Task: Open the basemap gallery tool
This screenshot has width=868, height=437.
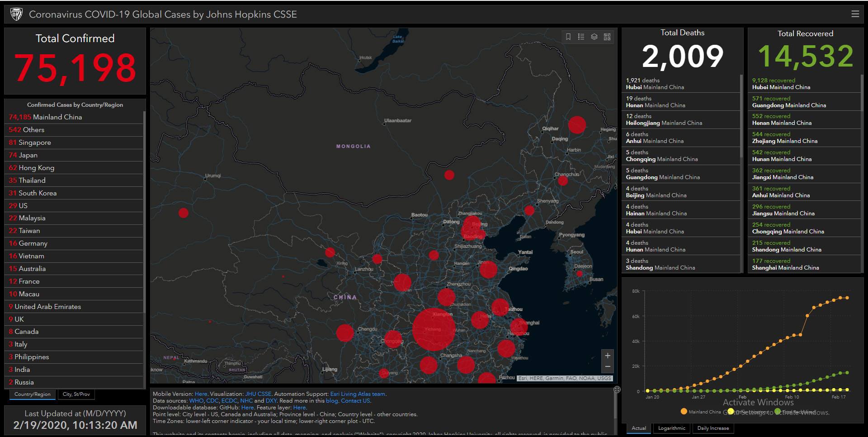Action: pos(607,37)
